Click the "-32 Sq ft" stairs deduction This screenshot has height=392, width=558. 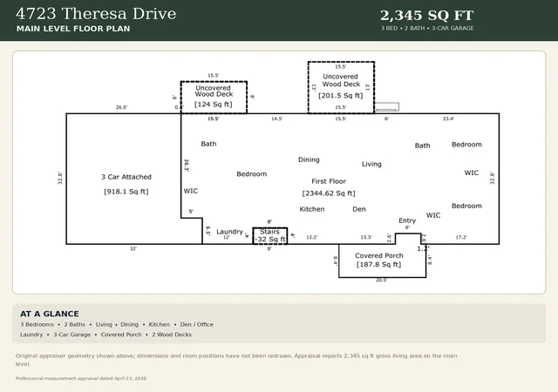point(270,239)
